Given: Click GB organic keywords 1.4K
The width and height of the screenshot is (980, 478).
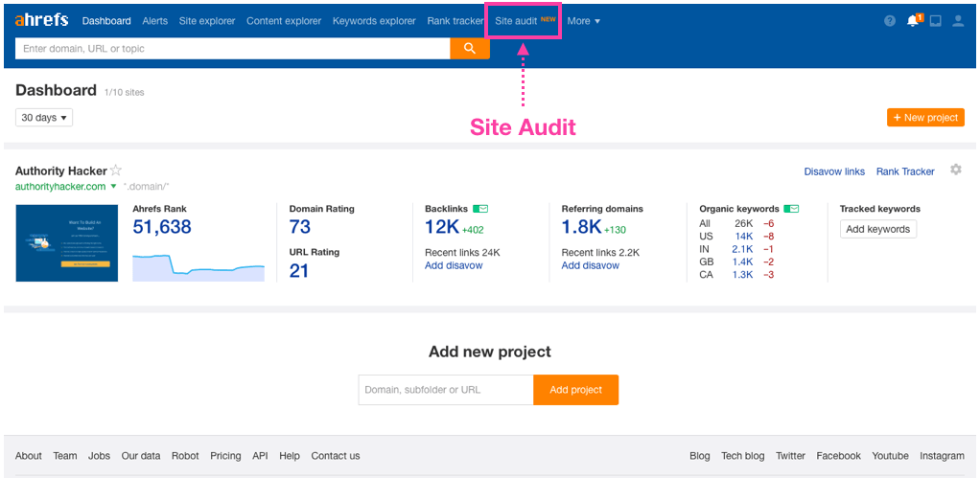Looking at the screenshot, I should [742, 262].
